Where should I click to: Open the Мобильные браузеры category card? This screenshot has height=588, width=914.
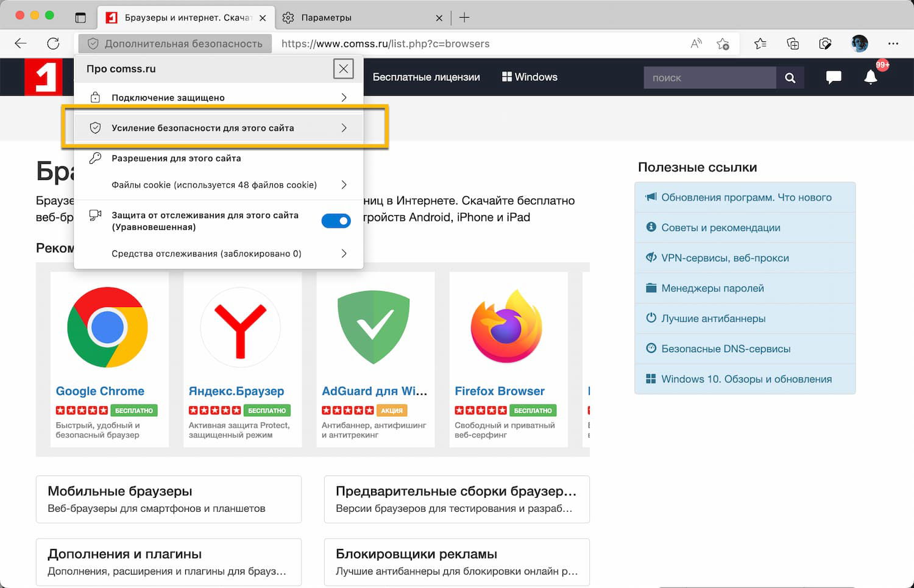[x=169, y=499]
